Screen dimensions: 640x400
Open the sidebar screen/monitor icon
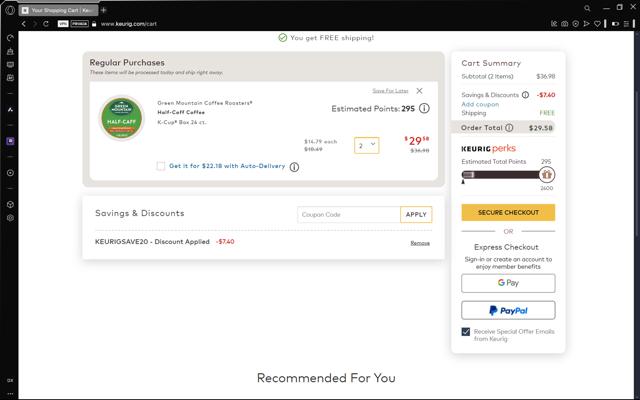click(10, 65)
